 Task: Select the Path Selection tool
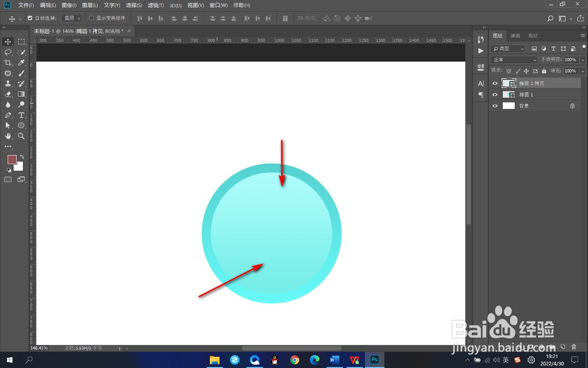pos(8,125)
